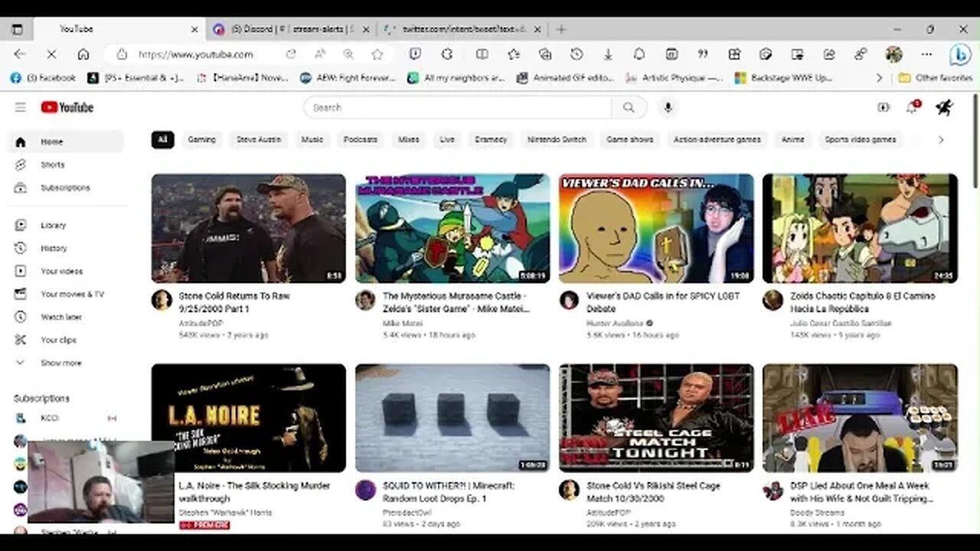980x551 pixels.
Task: Open Your movies & TV
Action: tap(65, 294)
